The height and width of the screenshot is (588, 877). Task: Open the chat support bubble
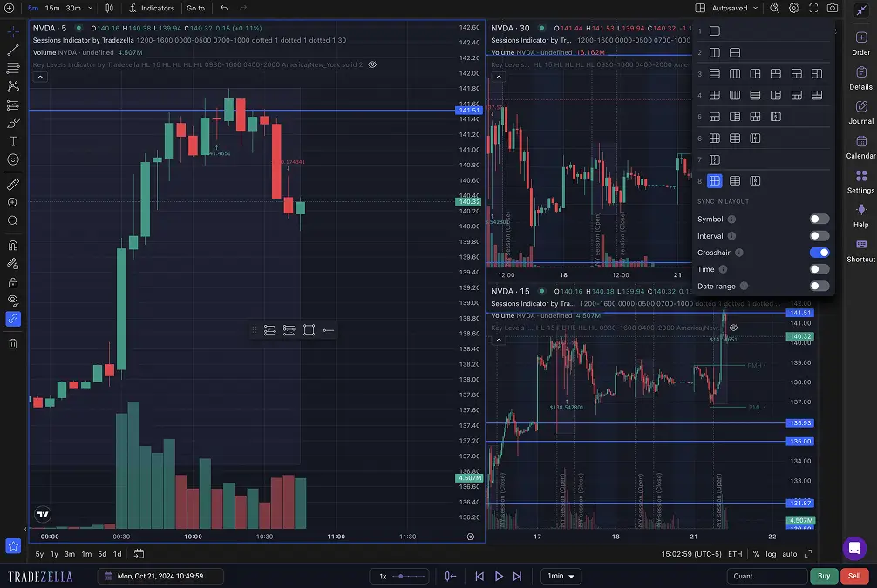point(854,548)
